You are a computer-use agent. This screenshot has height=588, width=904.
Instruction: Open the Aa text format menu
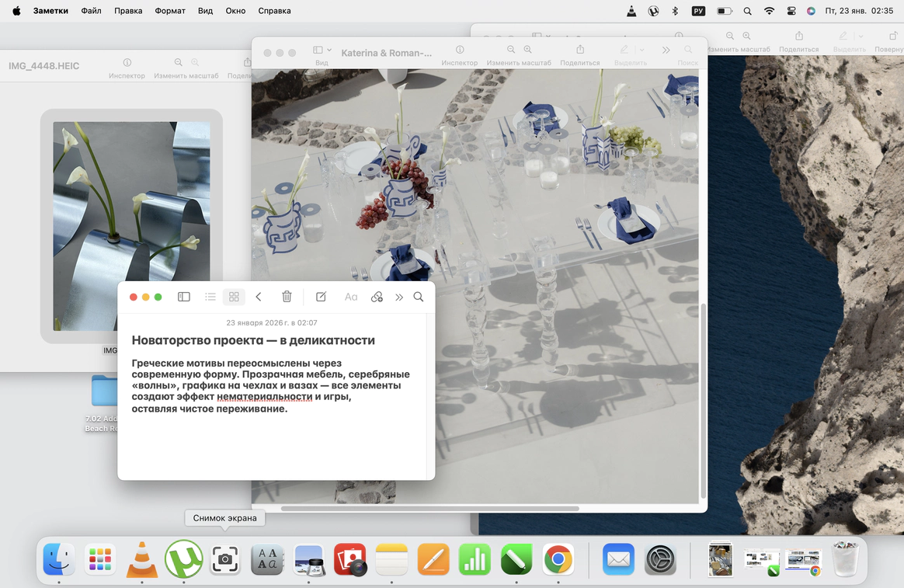[351, 297]
